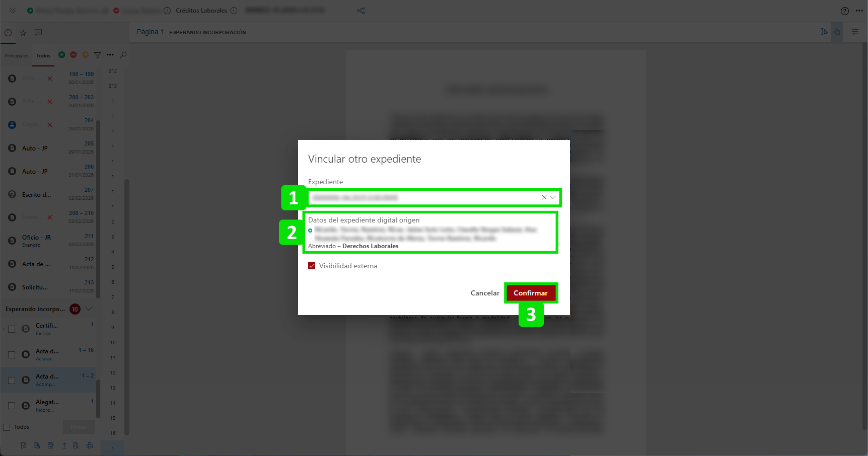868x456 pixels.
Task: Select the text cursor selection tool
Action: click(824, 32)
